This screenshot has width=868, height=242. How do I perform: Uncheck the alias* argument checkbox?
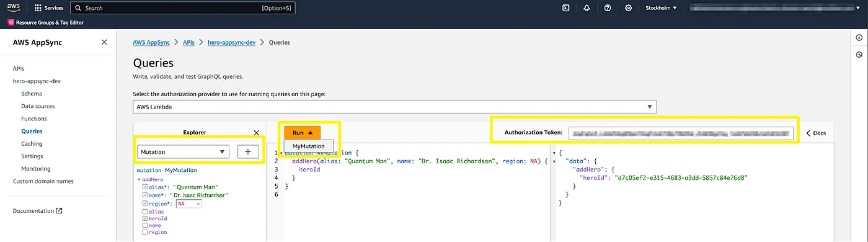tap(144, 187)
